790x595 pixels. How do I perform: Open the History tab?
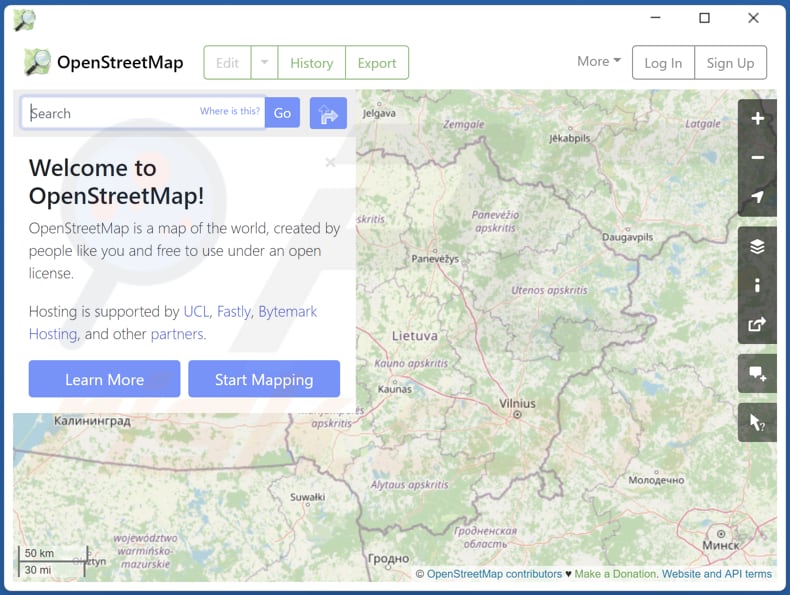click(x=311, y=62)
